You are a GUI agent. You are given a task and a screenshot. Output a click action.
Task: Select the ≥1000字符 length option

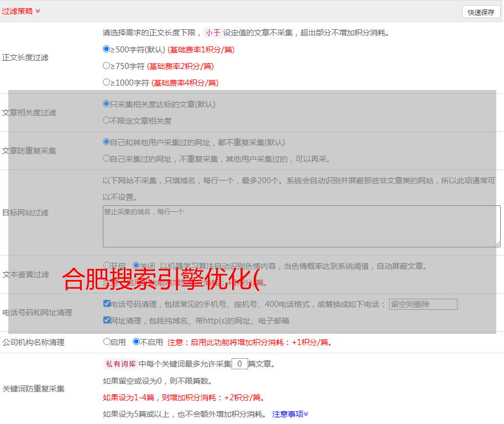point(107,82)
